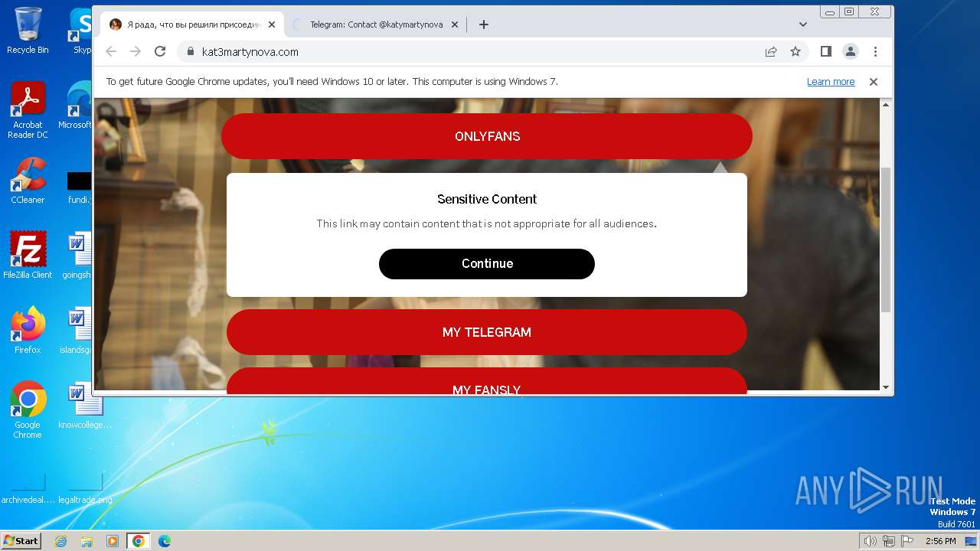This screenshot has height=551, width=980.
Task: Select the knowcollege Word document icon
Action: [86, 406]
